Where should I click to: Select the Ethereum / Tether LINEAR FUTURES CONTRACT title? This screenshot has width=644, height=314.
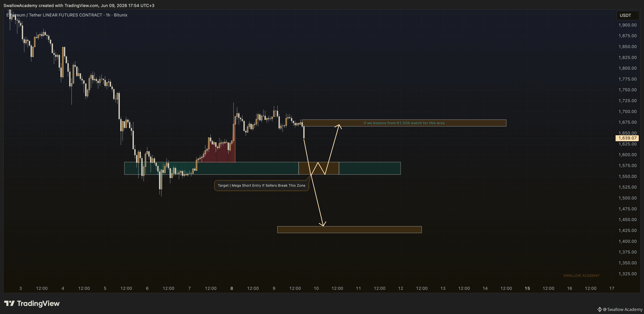[x=67, y=15]
